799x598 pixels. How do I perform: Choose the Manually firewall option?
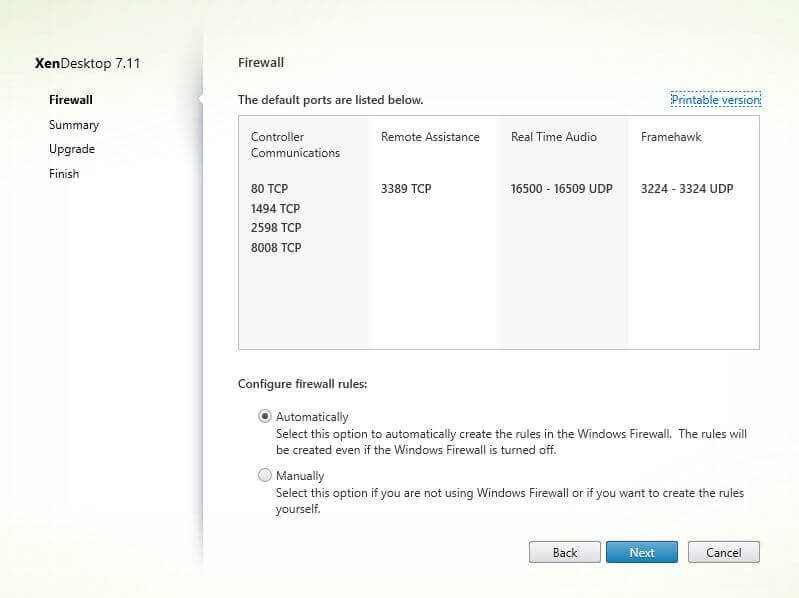point(264,475)
